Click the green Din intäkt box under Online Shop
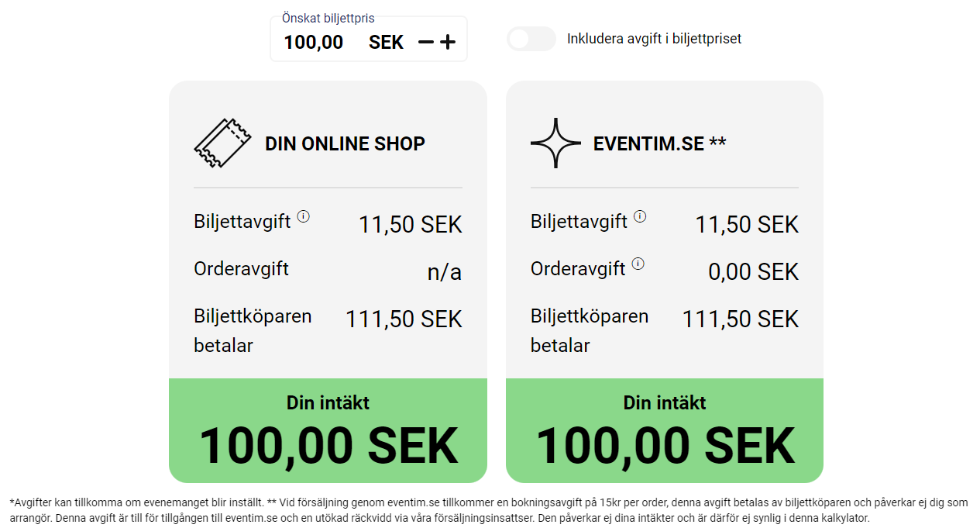Screen dimensions: 980x528 [328, 430]
